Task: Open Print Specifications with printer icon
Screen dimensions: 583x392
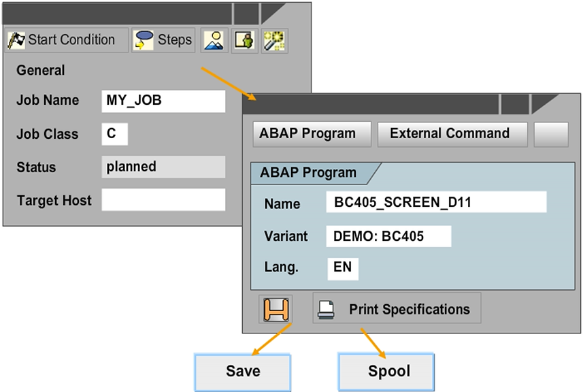Action: click(x=397, y=309)
